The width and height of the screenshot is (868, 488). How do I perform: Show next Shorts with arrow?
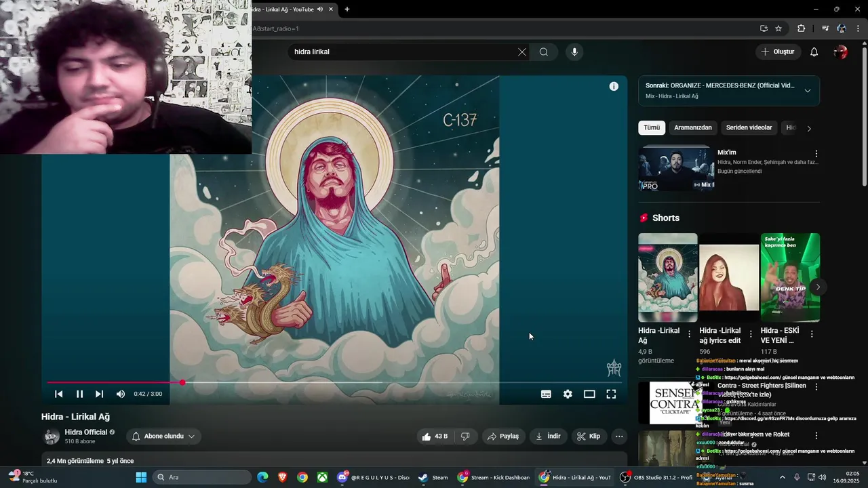point(818,287)
